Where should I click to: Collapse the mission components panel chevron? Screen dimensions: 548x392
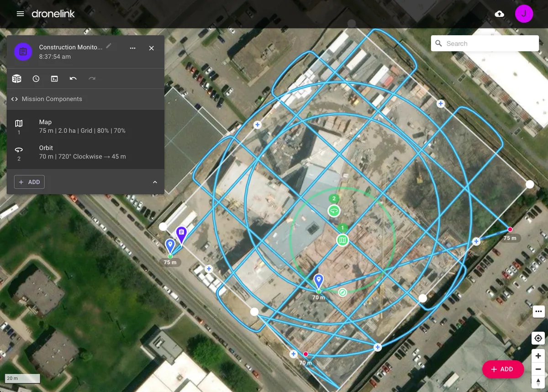click(x=155, y=182)
